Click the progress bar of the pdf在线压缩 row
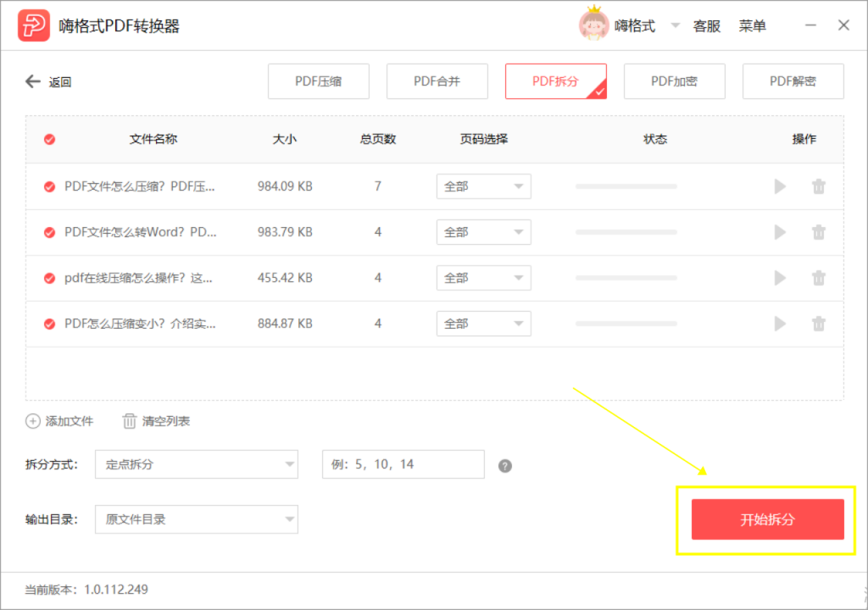This screenshot has height=610, width=868. [626, 278]
